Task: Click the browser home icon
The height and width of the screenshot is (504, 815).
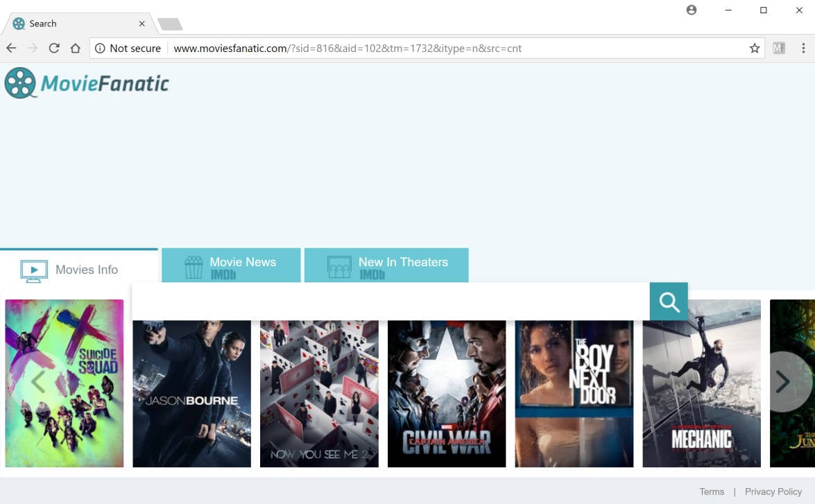Action: click(x=76, y=48)
